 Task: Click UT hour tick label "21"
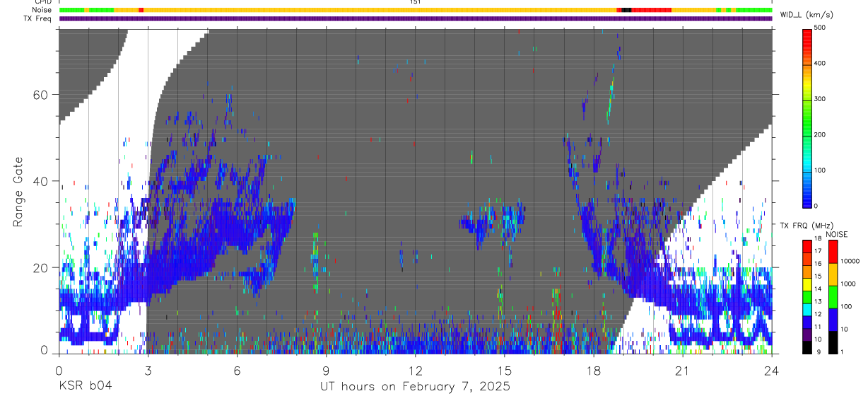click(x=682, y=370)
